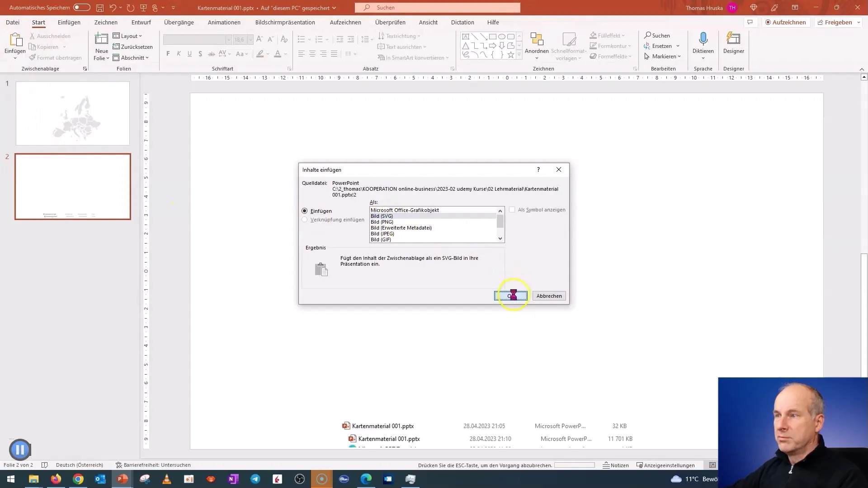
Task: Click Zurücksetzen in Folien group
Action: (x=132, y=47)
